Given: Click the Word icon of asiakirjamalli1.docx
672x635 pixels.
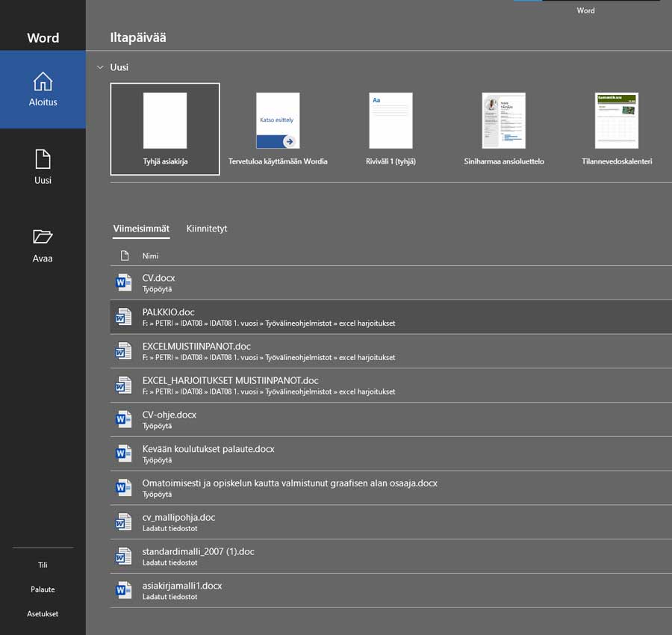Looking at the screenshot, I should tap(123, 590).
